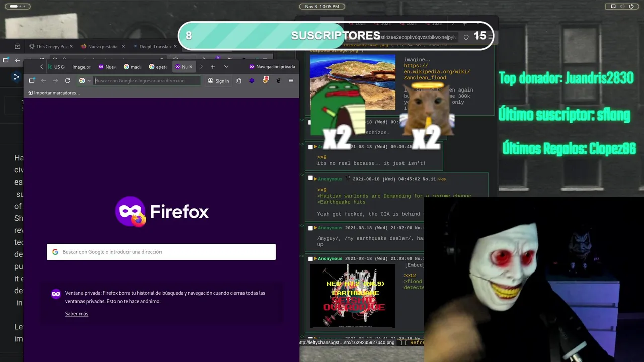Open the hamburger menu in private Firefox window
This screenshot has height=362, width=644.
point(291,81)
